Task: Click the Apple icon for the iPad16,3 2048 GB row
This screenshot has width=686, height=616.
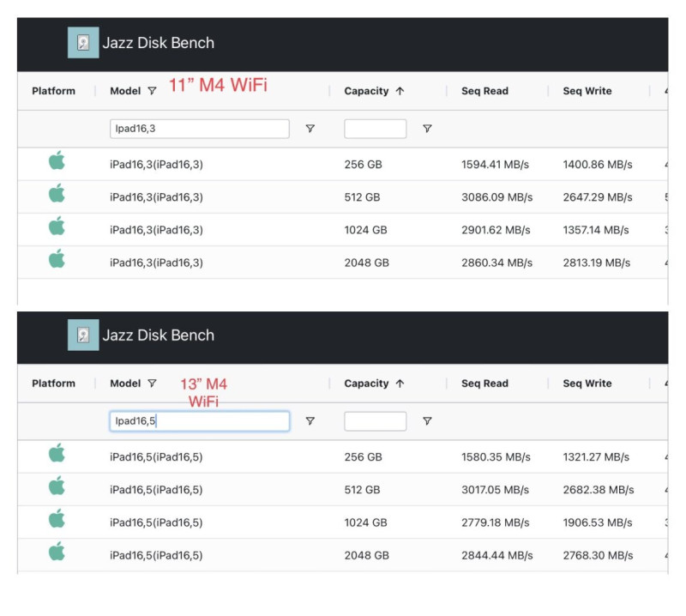Action: (x=57, y=259)
